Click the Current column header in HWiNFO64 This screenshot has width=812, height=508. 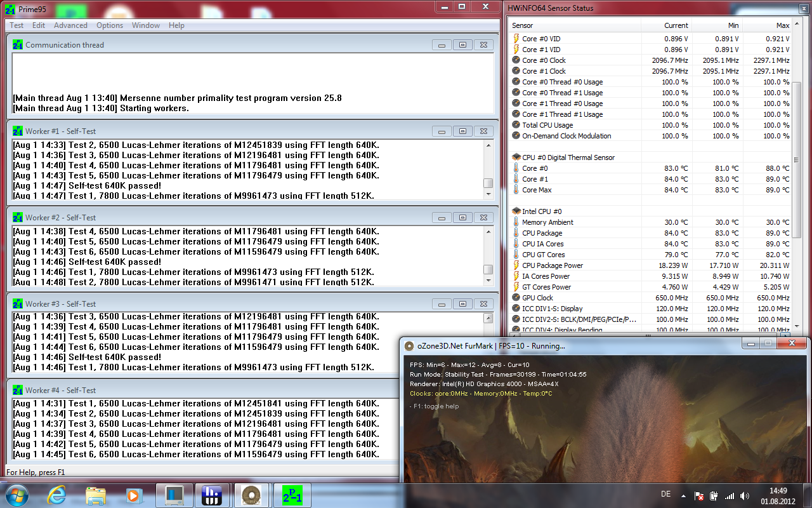[x=666, y=25]
